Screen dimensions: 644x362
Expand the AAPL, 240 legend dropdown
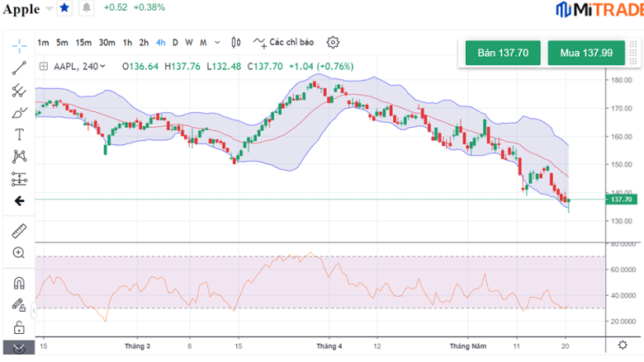pos(102,66)
